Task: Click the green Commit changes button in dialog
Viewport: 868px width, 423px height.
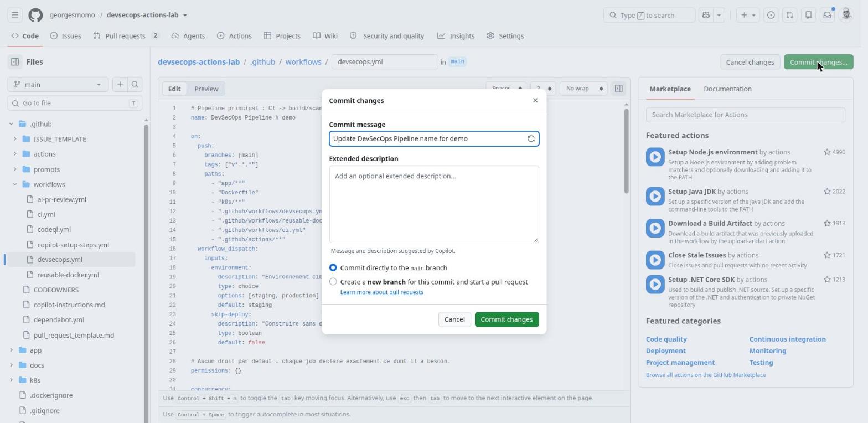Action: pyautogui.click(x=507, y=319)
